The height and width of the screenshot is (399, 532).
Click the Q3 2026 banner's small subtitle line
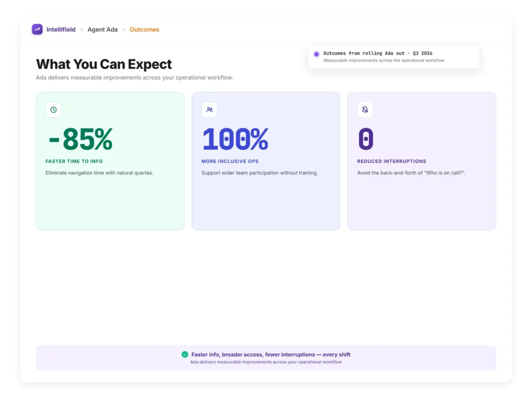pyautogui.click(x=384, y=60)
